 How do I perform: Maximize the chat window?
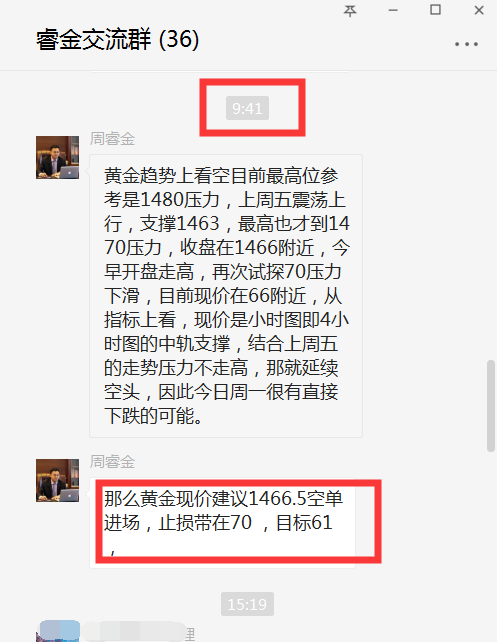(x=435, y=10)
